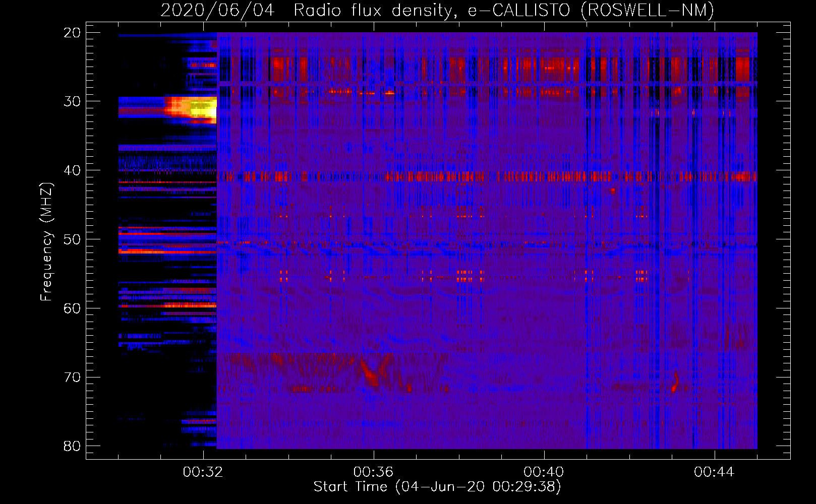
Task: Click the 'Frequency (MHZ)' y-axis label
Action: 46,242
